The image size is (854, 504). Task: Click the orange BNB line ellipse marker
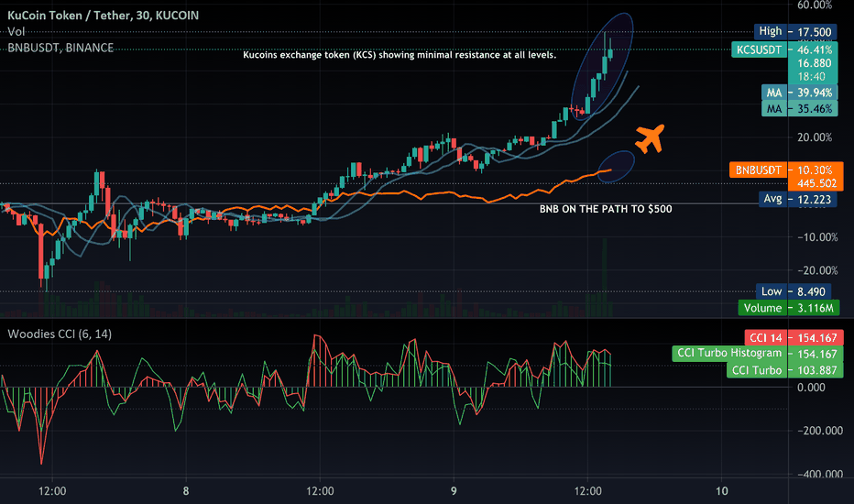click(x=616, y=167)
